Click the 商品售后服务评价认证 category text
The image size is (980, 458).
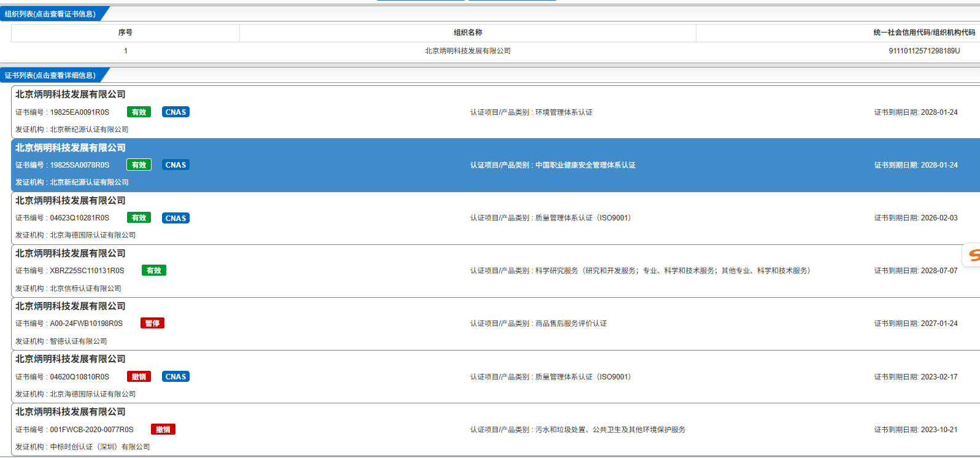(571, 324)
